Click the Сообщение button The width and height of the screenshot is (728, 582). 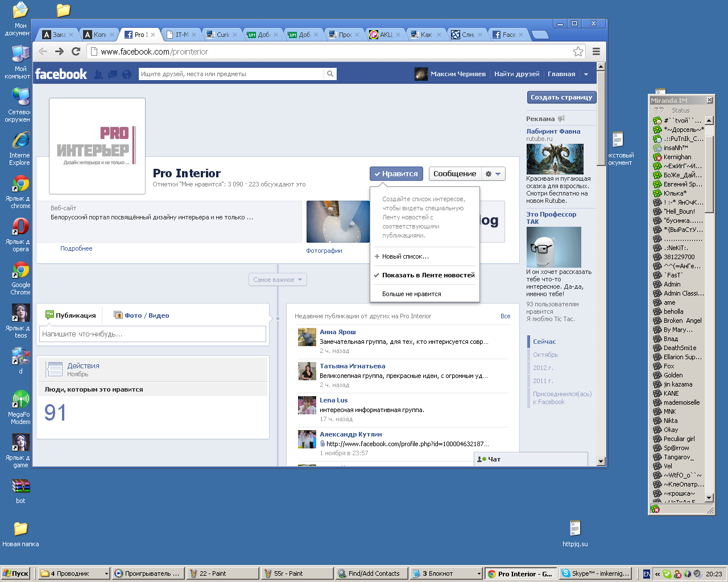coord(454,174)
